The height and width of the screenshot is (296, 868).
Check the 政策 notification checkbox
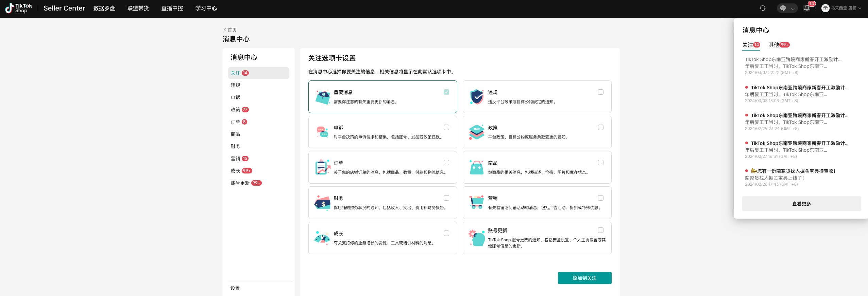pyautogui.click(x=601, y=127)
